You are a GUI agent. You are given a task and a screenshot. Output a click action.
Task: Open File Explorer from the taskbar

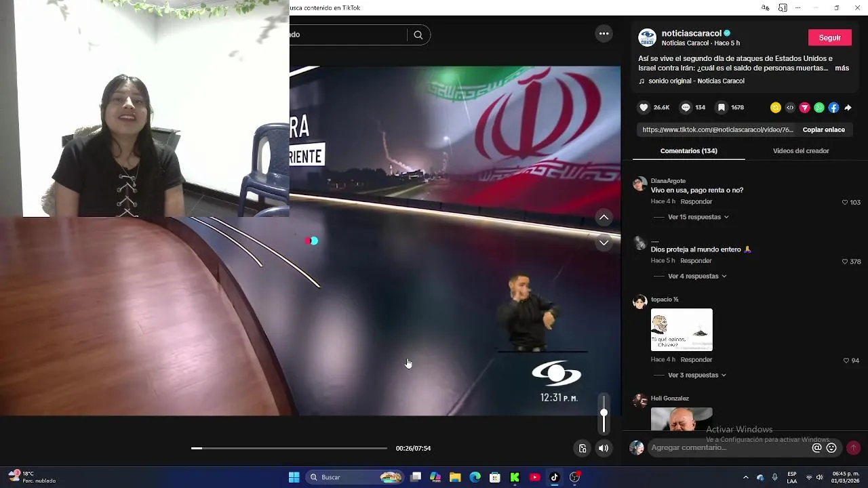coord(455,477)
